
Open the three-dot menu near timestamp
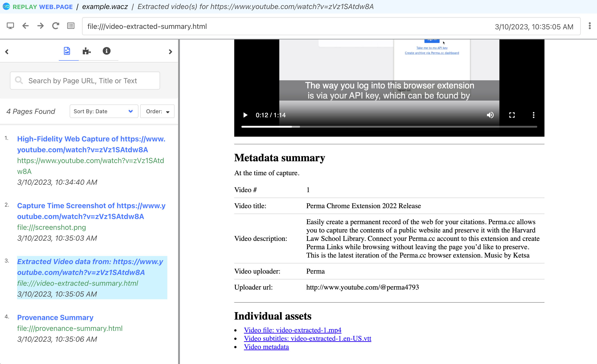590,26
